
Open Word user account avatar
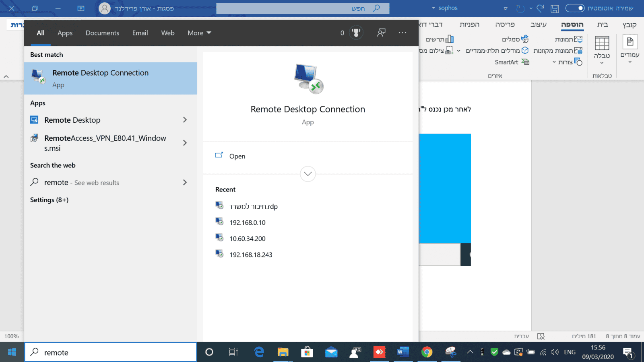click(105, 8)
